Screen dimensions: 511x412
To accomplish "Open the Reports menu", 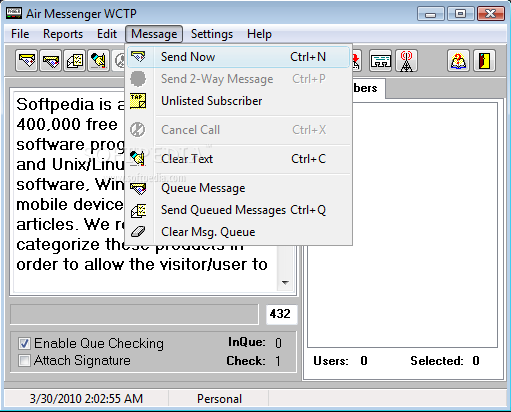I will tap(63, 34).
